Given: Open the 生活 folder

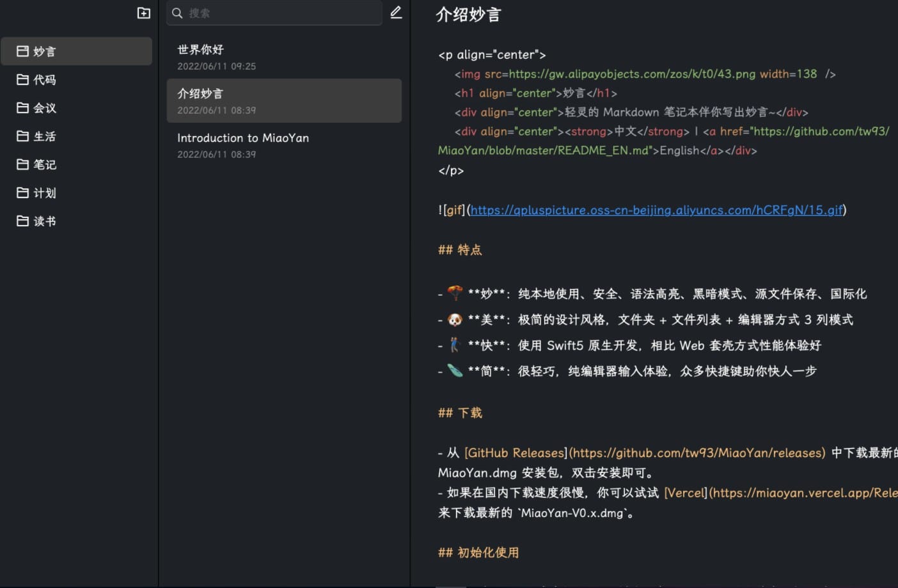Looking at the screenshot, I should [x=77, y=136].
